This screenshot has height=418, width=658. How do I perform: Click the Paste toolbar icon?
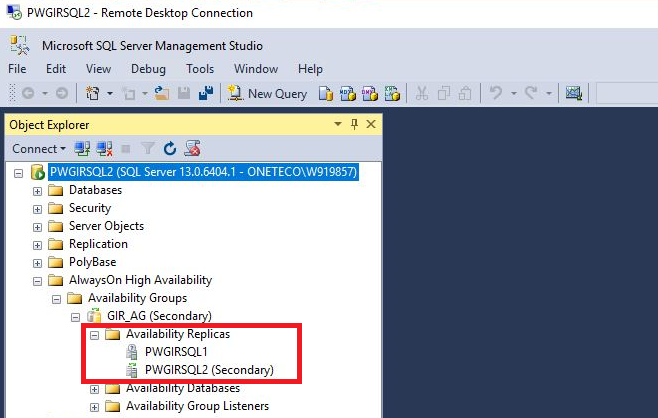coord(465,93)
